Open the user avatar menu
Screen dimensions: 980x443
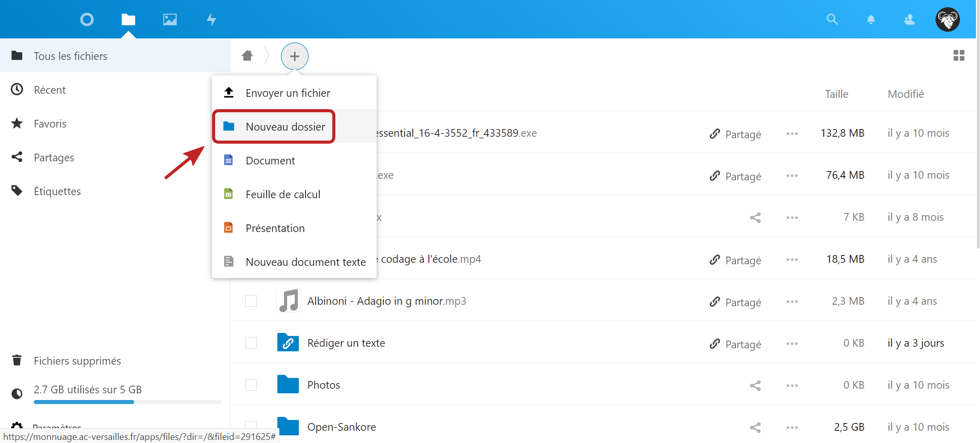coord(947,19)
